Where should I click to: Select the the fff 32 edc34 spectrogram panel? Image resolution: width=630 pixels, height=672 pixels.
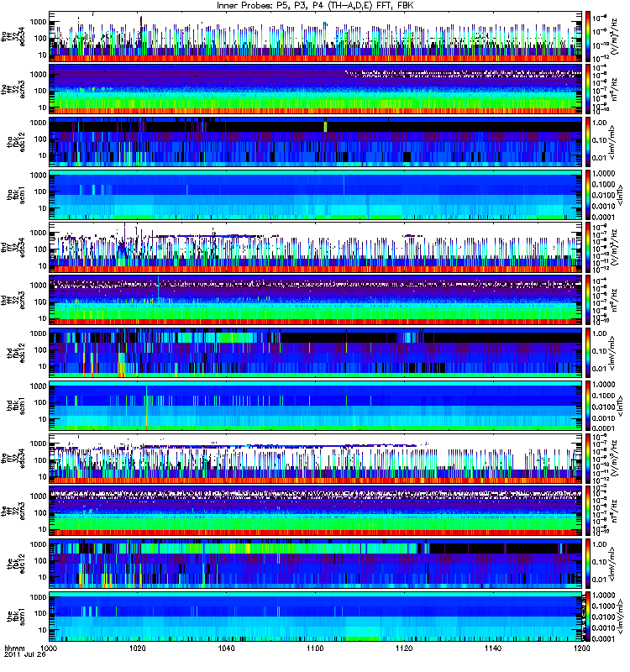316,459
